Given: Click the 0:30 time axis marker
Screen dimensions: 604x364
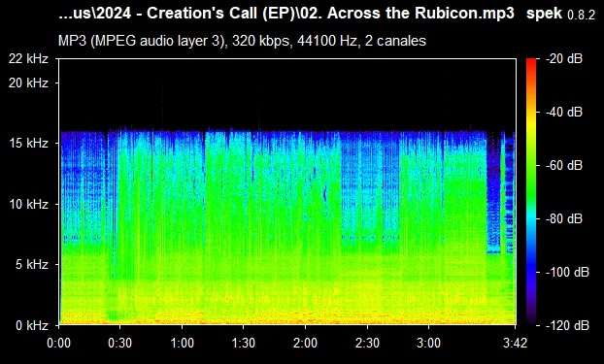Looking at the screenshot, I should coord(120,343).
